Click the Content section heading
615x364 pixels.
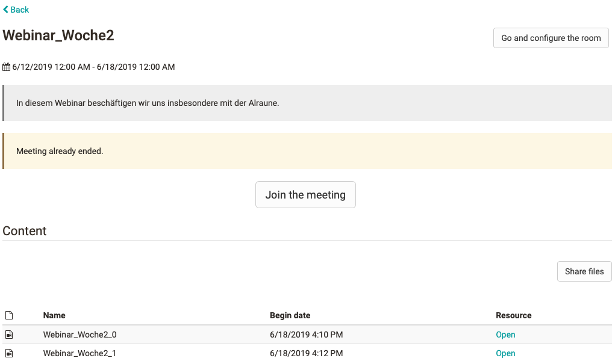point(24,231)
